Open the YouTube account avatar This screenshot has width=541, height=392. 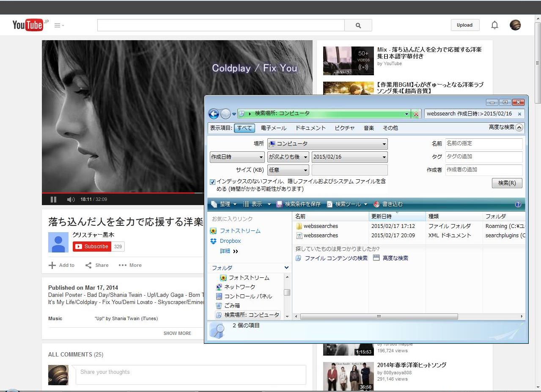tap(515, 25)
